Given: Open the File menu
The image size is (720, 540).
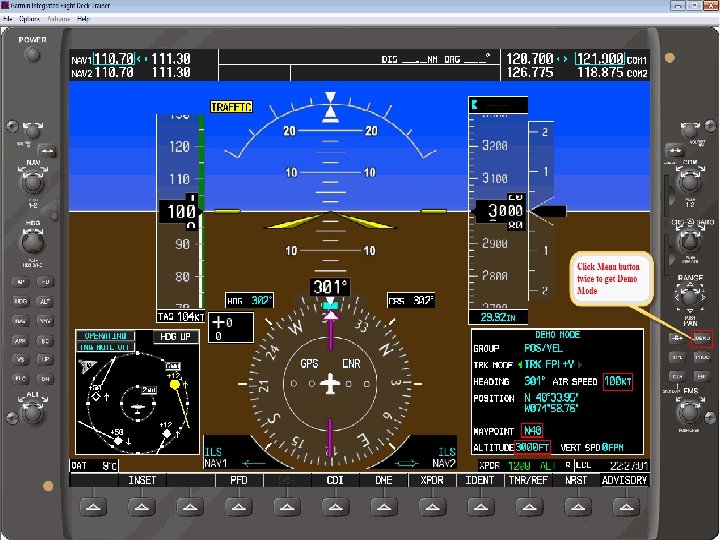Looking at the screenshot, I should pos(7,19).
